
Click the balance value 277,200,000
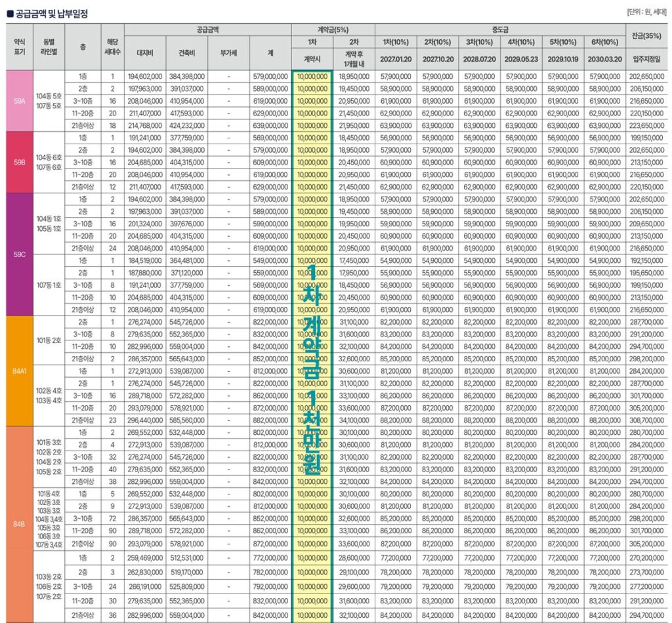[x=646, y=587]
